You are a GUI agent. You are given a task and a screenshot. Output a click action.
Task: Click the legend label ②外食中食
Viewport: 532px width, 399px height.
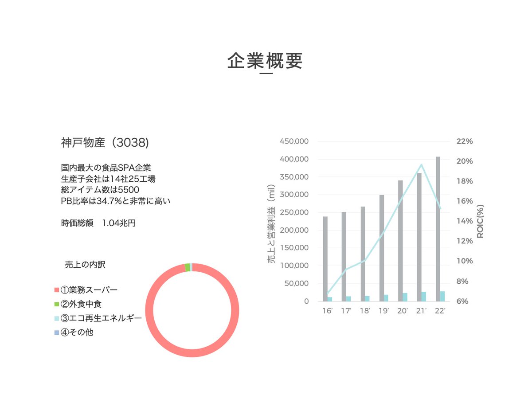click(81, 304)
